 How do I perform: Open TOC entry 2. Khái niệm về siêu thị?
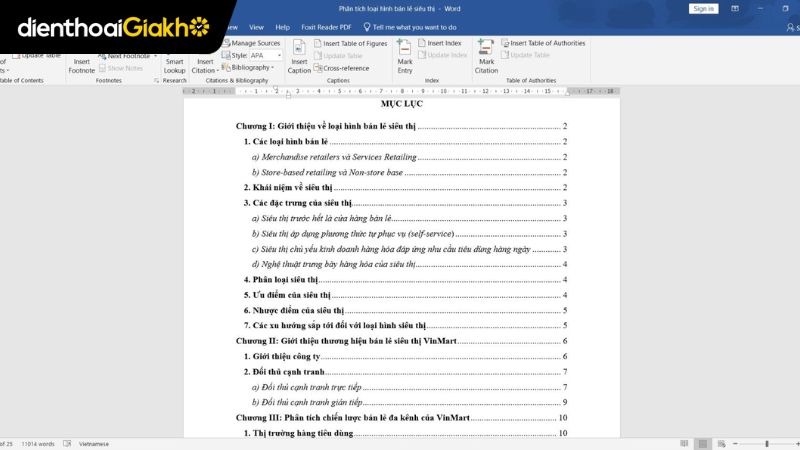tap(406, 187)
